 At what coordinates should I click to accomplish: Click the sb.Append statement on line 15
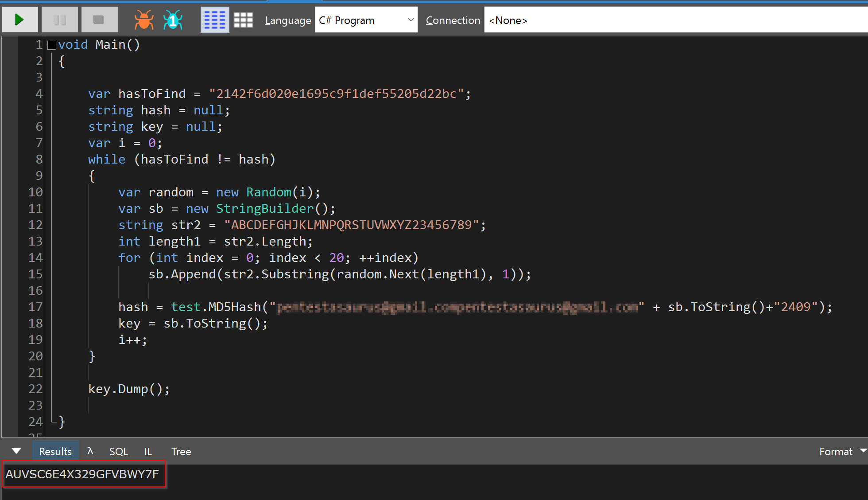click(x=340, y=274)
